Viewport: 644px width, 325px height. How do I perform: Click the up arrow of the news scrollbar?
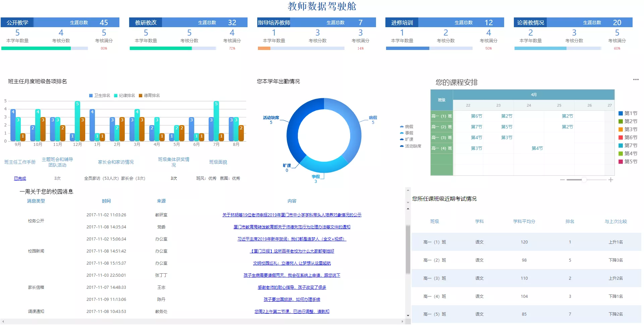(x=408, y=209)
